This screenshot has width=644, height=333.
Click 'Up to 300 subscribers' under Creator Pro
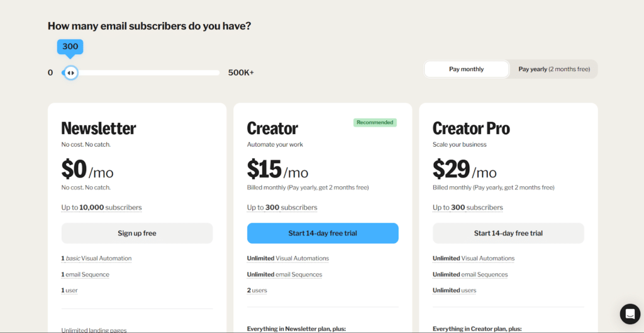(x=468, y=208)
